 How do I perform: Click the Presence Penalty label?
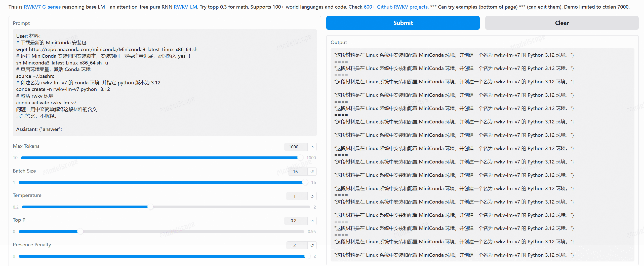[x=32, y=245]
